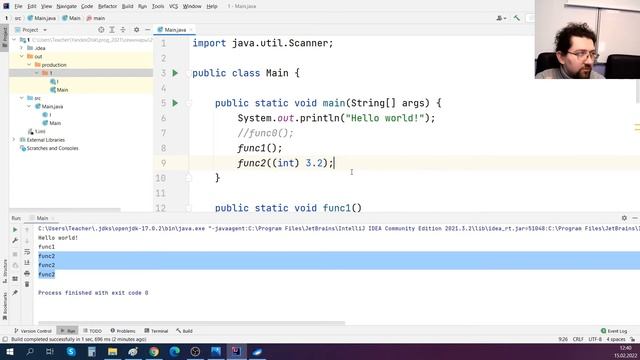640x360 pixels.
Task: Open the Bookmarks side tool window
Action: 4,305
